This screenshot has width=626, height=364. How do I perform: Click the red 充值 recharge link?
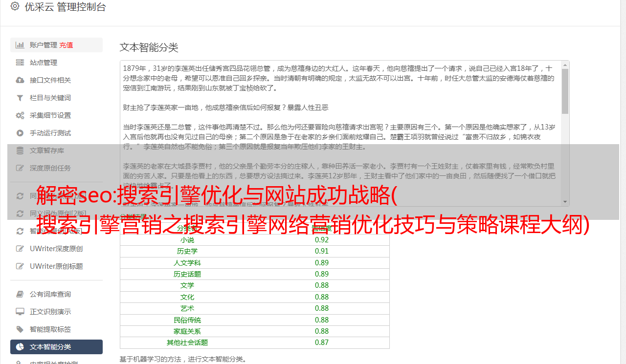pos(67,45)
